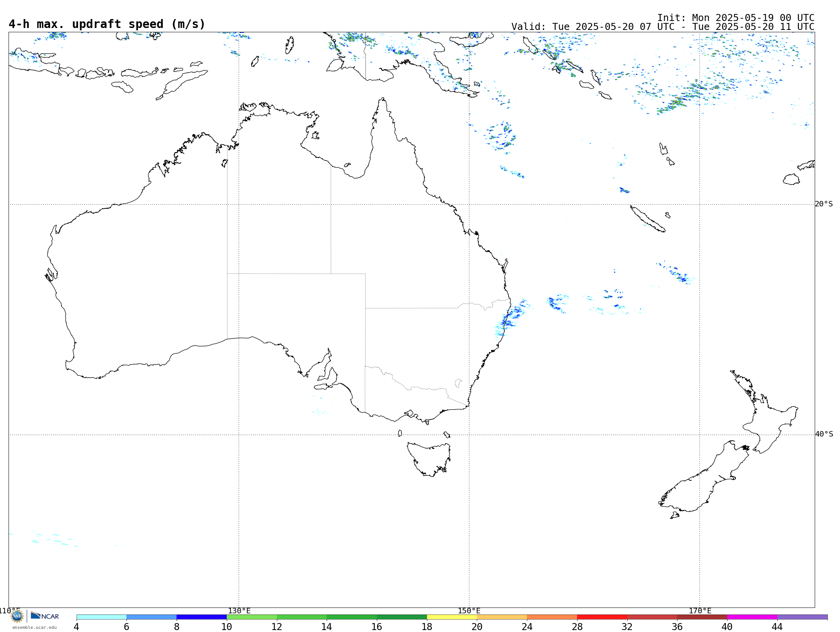This screenshot has width=840, height=632.
Task: Click the '20°S' latitude label
Action: coord(824,204)
